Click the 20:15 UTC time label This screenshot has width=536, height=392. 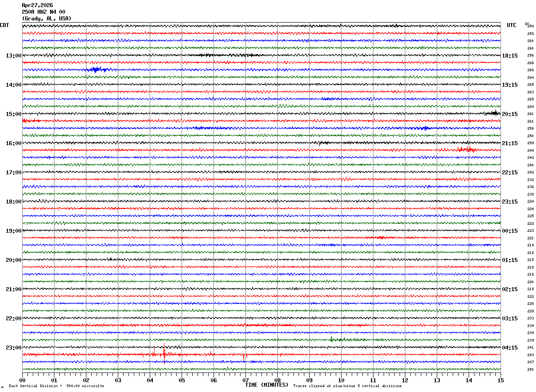[x=510, y=114]
